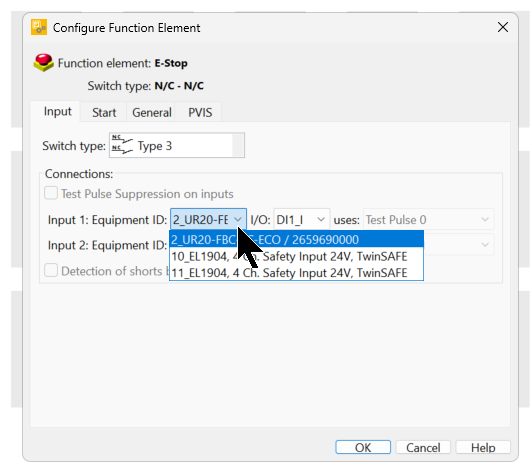Confirm with the OK button
532x472 pixels.
[x=363, y=447]
